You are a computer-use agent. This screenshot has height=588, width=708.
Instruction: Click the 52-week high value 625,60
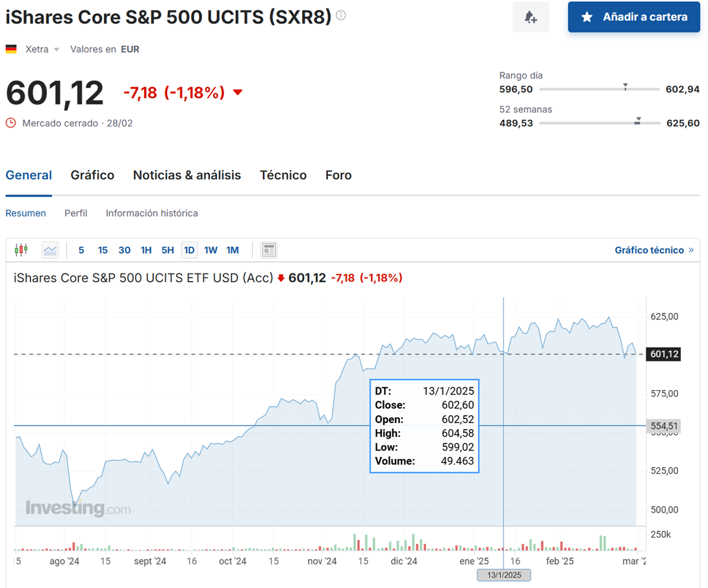[683, 123]
